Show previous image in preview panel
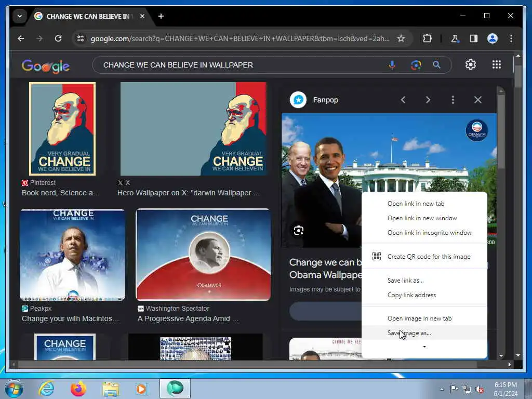The width and height of the screenshot is (532, 399). (403, 100)
